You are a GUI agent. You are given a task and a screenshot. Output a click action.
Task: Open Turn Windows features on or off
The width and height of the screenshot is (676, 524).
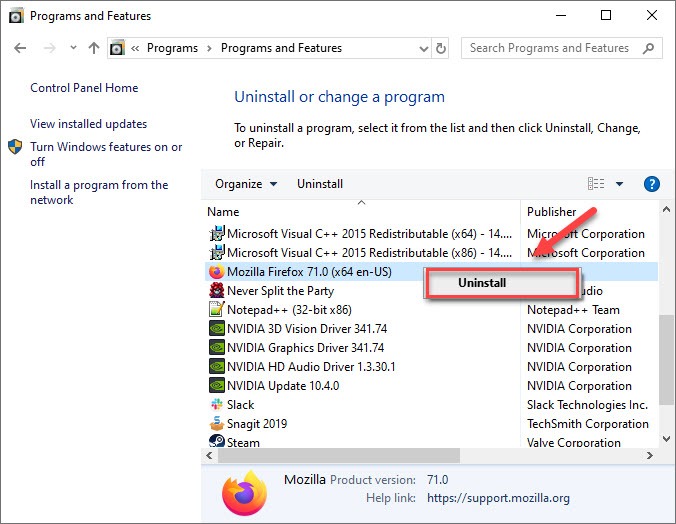click(x=106, y=154)
